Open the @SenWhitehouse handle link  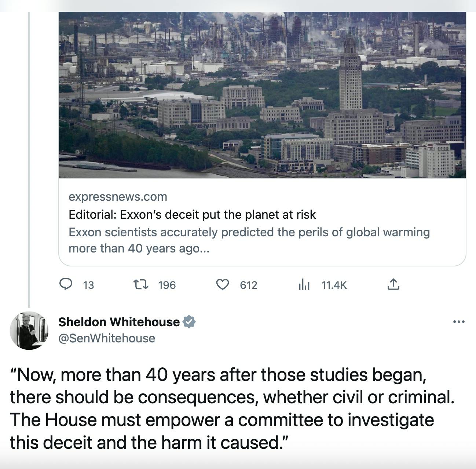click(x=107, y=338)
